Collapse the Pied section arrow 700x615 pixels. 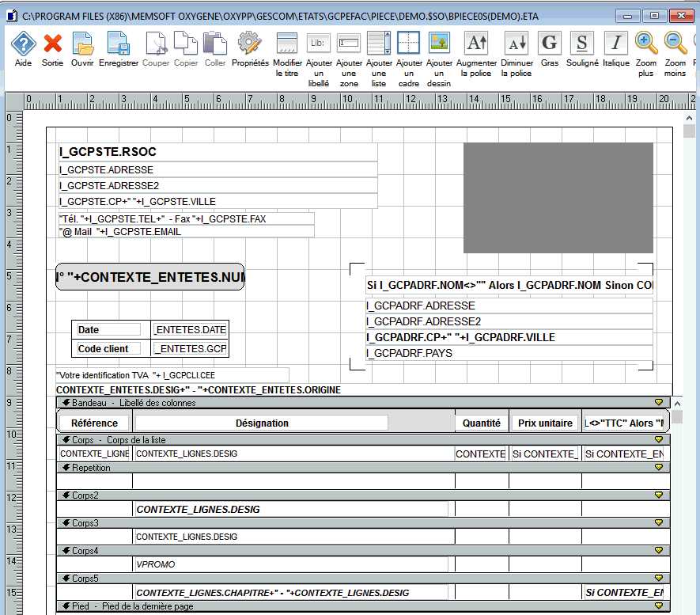[x=66, y=606]
